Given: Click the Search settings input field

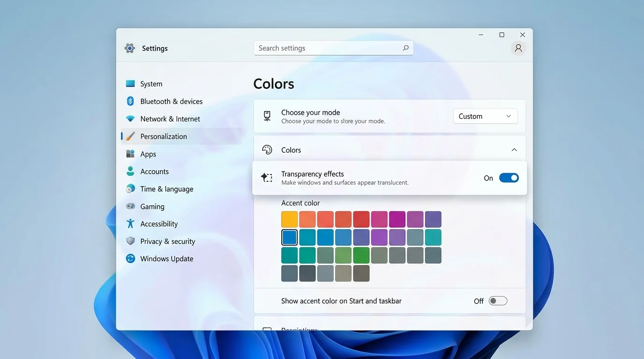Looking at the screenshot, I should click(333, 48).
